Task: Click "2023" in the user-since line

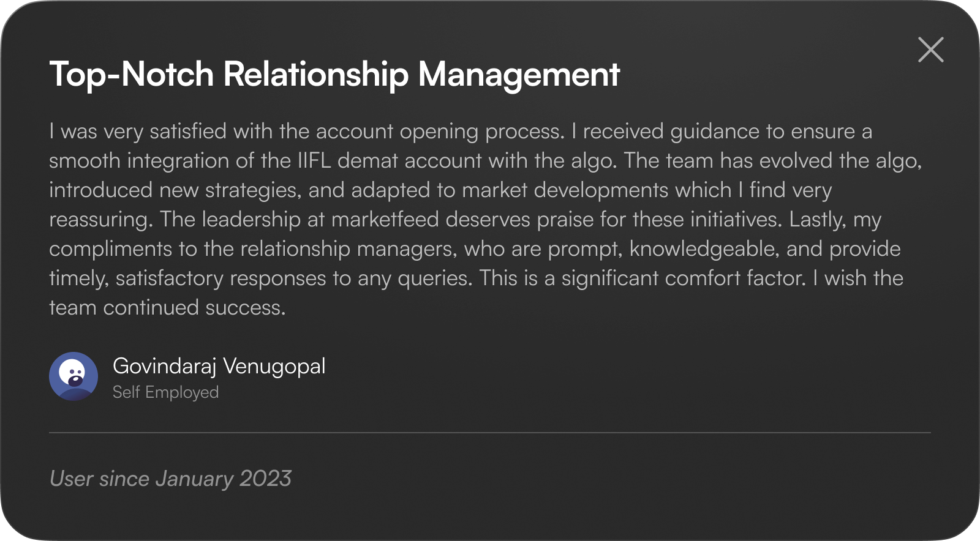Action: pyautogui.click(x=265, y=479)
